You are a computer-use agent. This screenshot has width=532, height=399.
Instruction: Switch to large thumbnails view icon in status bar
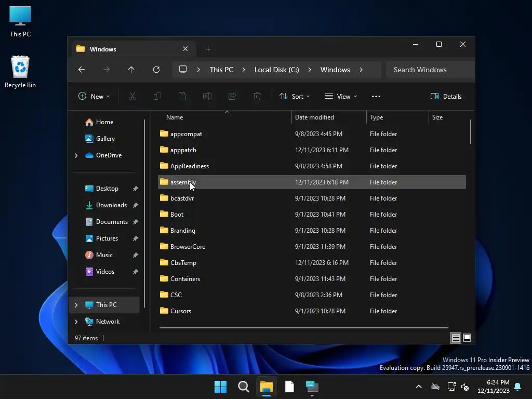(x=467, y=338)
